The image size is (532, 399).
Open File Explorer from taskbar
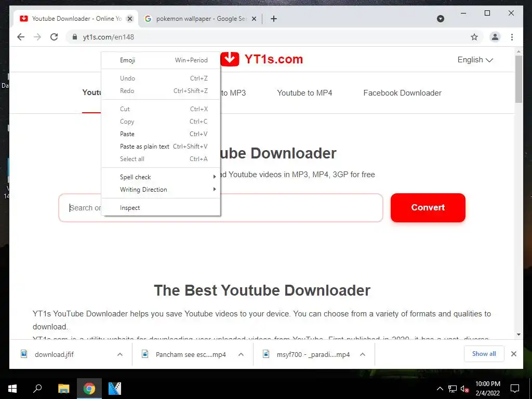tap(63, 389)
